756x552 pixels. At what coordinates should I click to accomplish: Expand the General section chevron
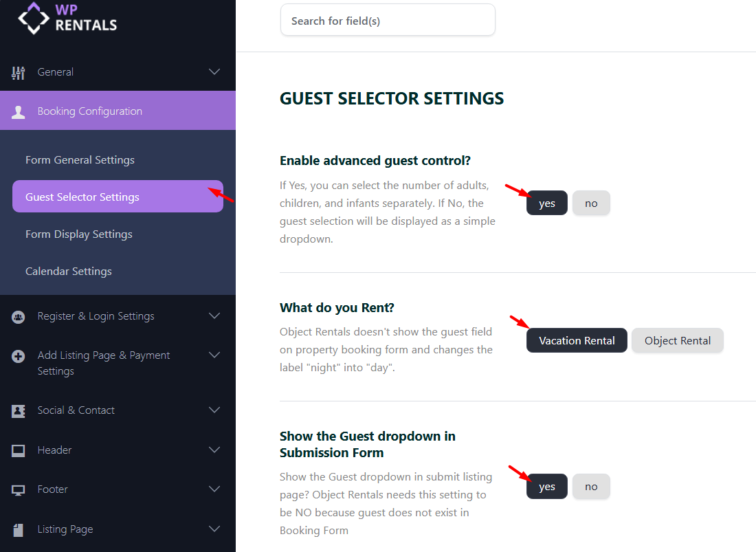point(214,71)
